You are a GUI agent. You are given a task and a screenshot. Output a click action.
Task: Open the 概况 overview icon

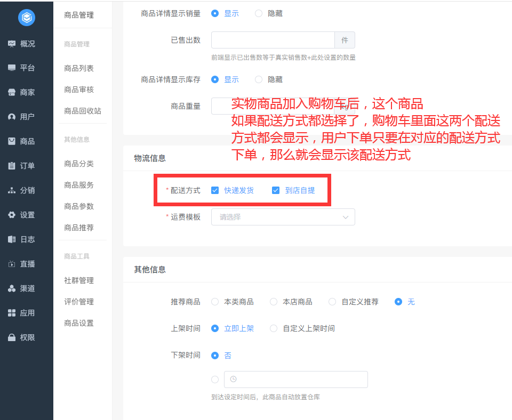[12, 43]
